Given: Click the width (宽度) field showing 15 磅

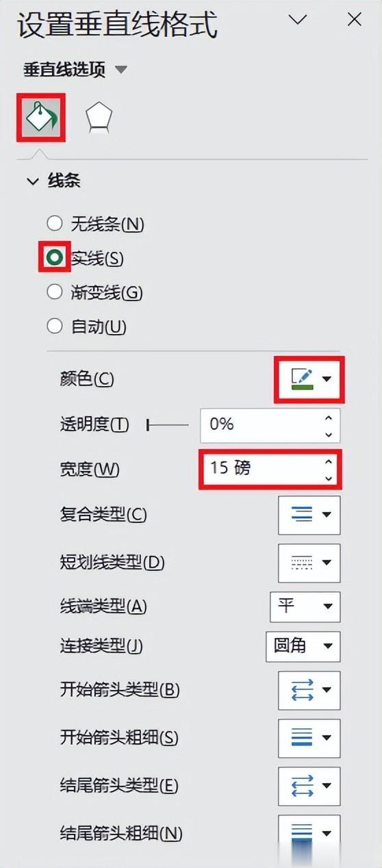Looking at the screenshot, I should 270,469.
